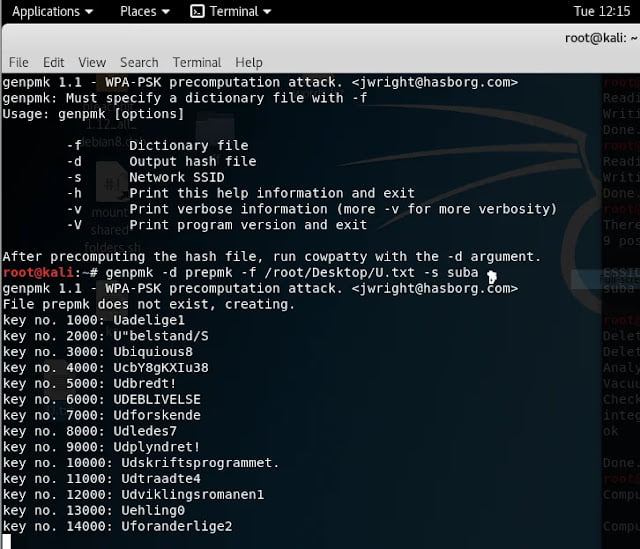The image size is (640, 549).
Task: Click the line 'key no. 4000: UcbY8gKXIu38'
Action: 105,368
